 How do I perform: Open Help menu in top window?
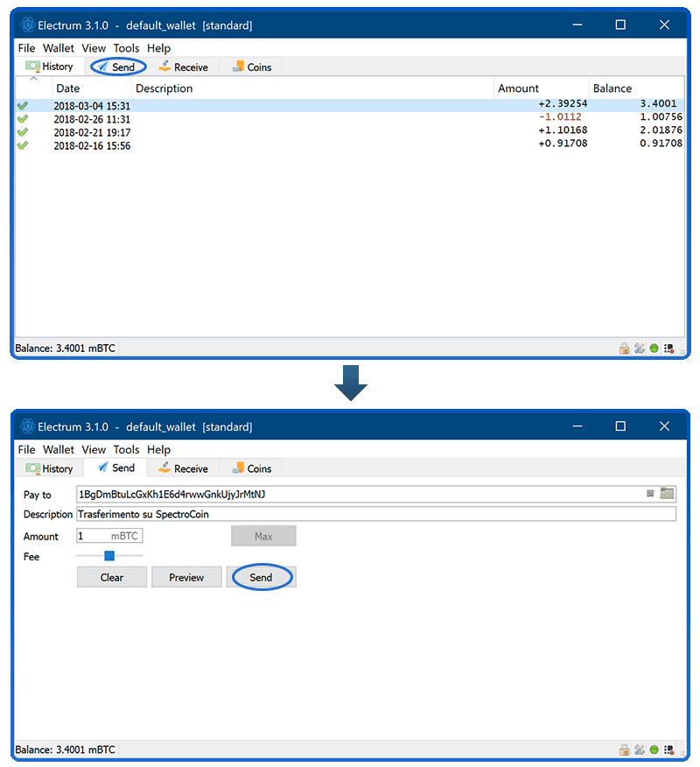[x=158, y=48]
